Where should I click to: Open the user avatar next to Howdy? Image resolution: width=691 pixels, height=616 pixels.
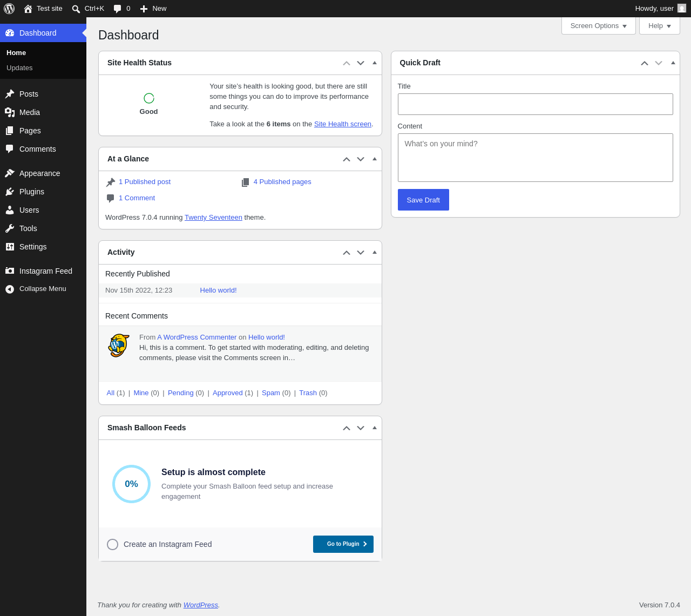point(682,8)
